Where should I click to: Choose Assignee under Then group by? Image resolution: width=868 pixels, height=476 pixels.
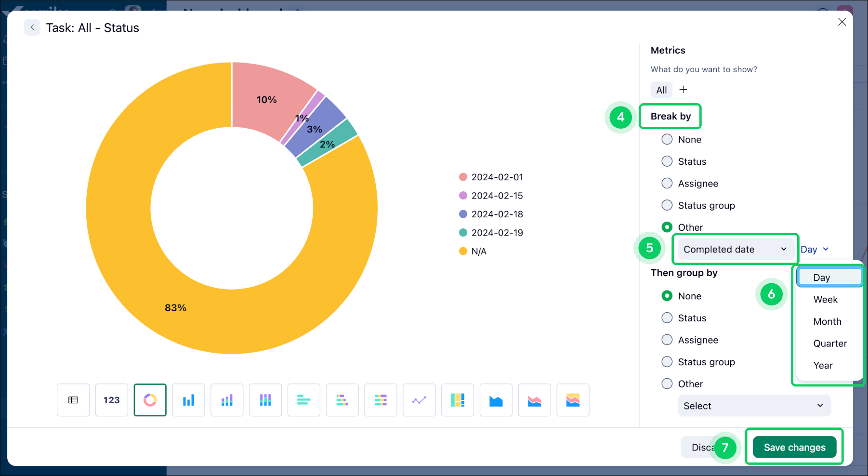[667, 340]
